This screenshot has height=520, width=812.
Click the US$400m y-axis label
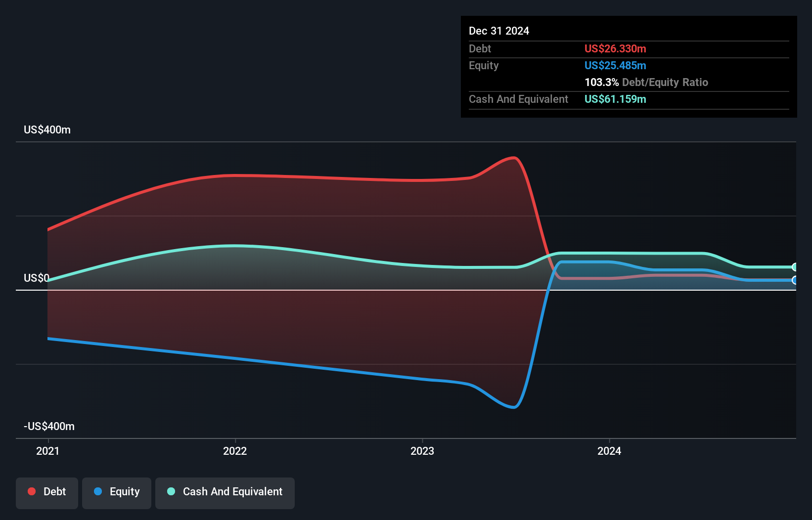[47, 130]
